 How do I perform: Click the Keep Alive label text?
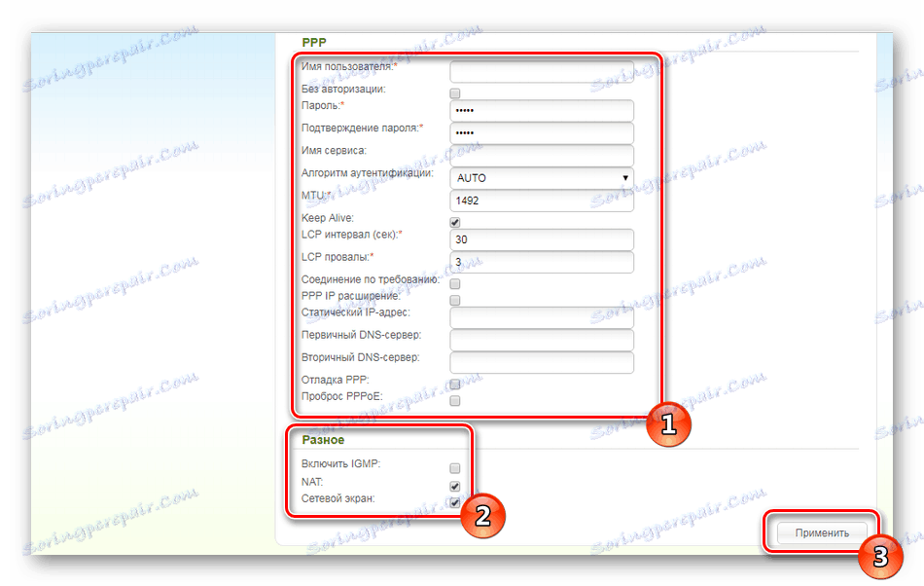pyautogui.click(x=328, y=218)
